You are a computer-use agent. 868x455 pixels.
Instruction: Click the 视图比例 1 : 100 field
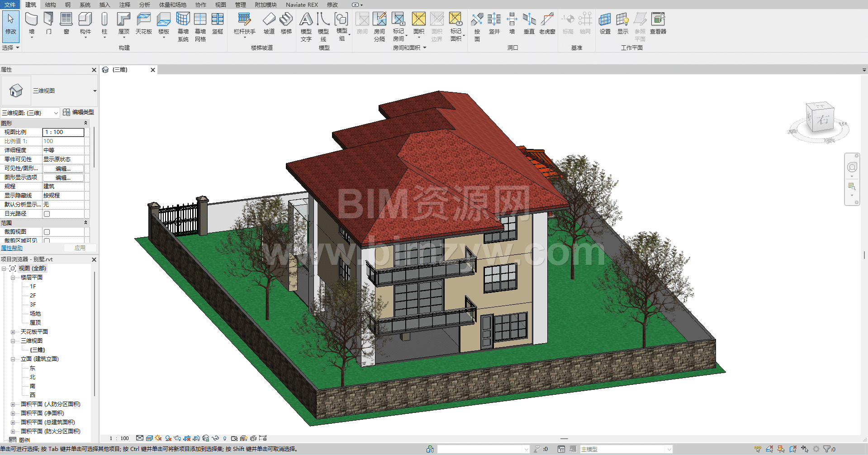pyautogui.click(x=63, y=132)
